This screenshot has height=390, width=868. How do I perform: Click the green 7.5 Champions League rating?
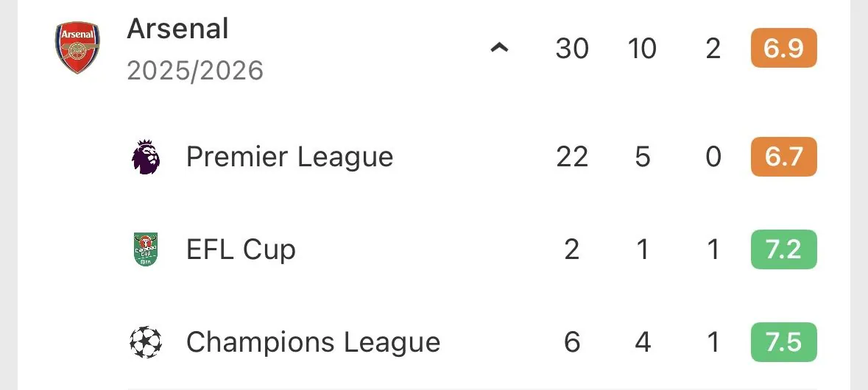[x=783, y=342]
